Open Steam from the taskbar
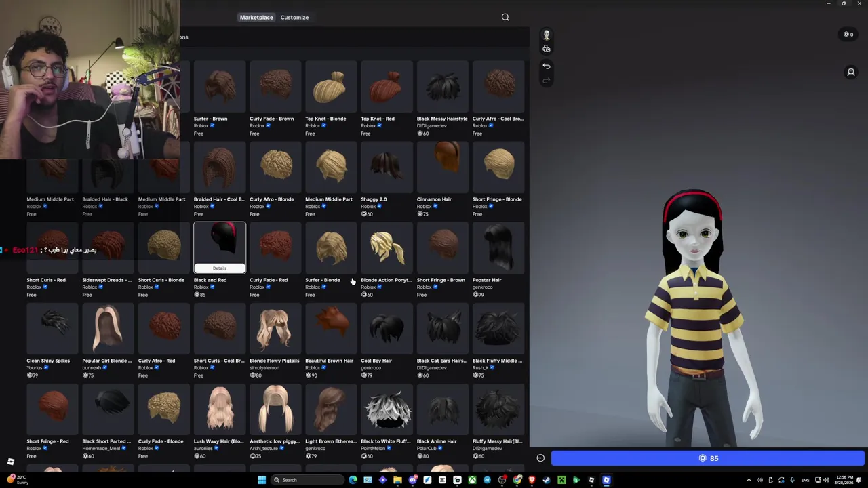 [547, 480]
